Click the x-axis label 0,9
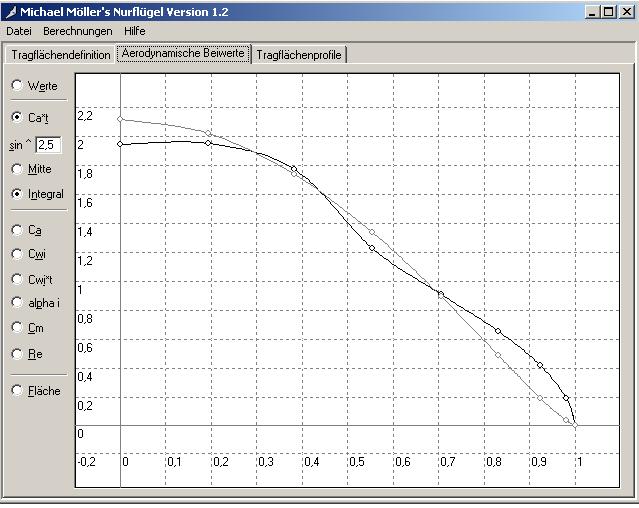The width and height of the screenshot is (639, 508). [539, 462]
